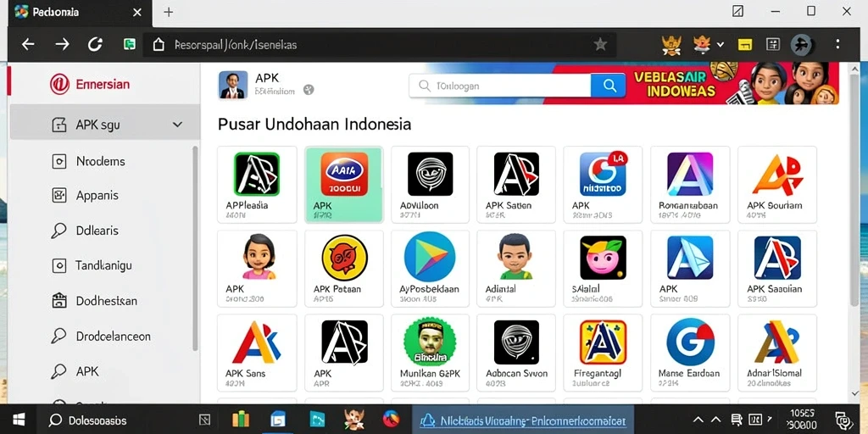Open the active taskbar window Nlicktads

click(x=524, y=420)
